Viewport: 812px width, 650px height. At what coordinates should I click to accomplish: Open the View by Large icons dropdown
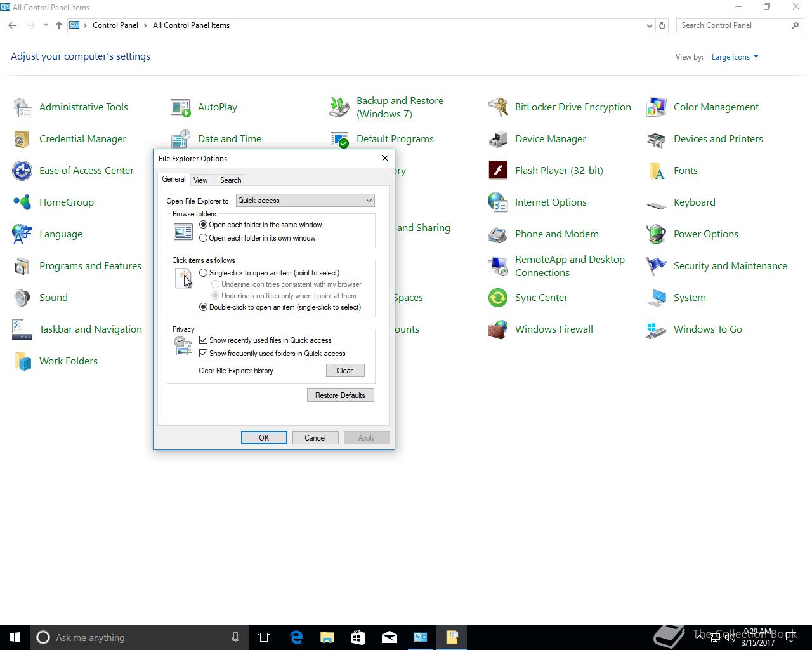(735, 57)
